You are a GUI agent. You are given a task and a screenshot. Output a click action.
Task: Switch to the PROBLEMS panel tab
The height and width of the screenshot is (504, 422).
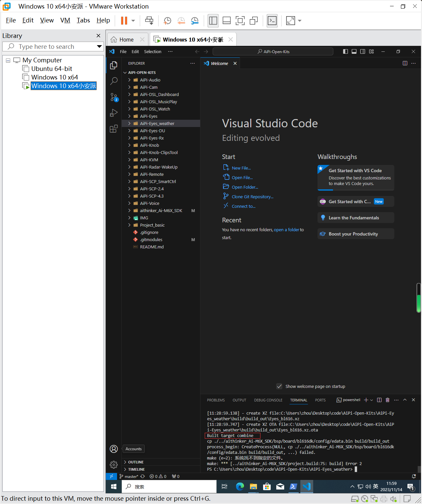click(216, 400)
